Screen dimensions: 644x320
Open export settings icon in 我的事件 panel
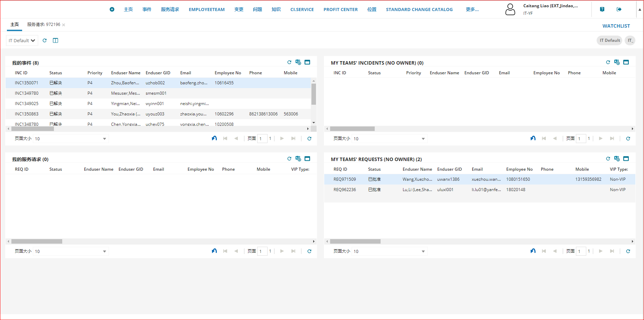pos(298,62)
